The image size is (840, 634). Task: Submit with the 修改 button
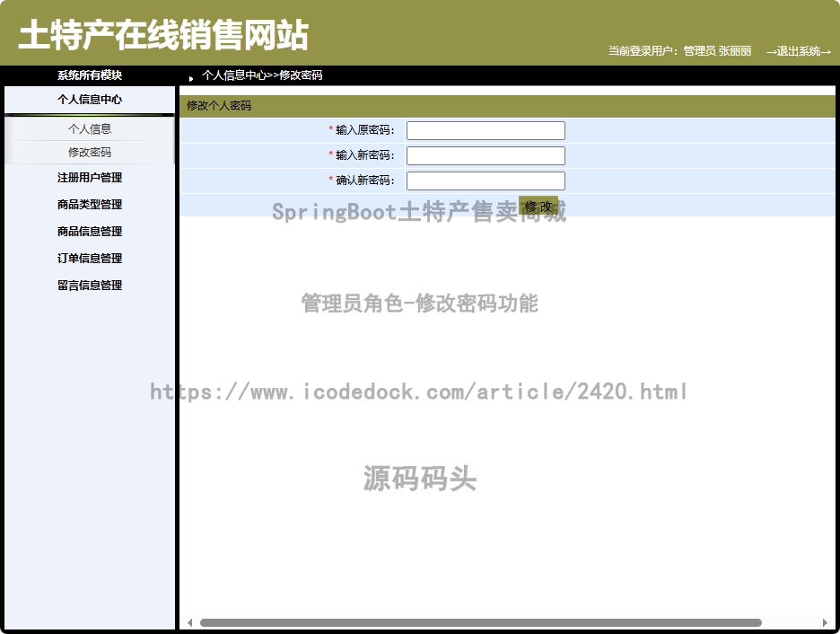tap(538, 207)
